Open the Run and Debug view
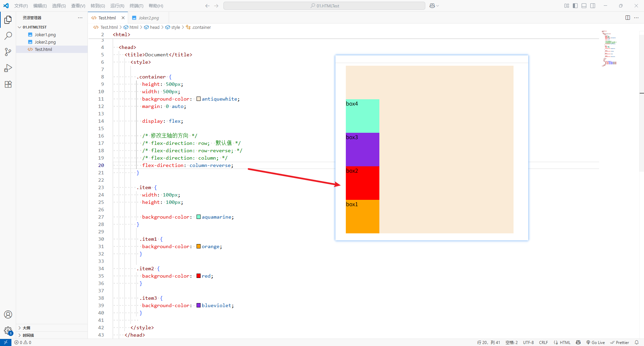The height and width of the screenshot is (346, 644). click(8, 68)
